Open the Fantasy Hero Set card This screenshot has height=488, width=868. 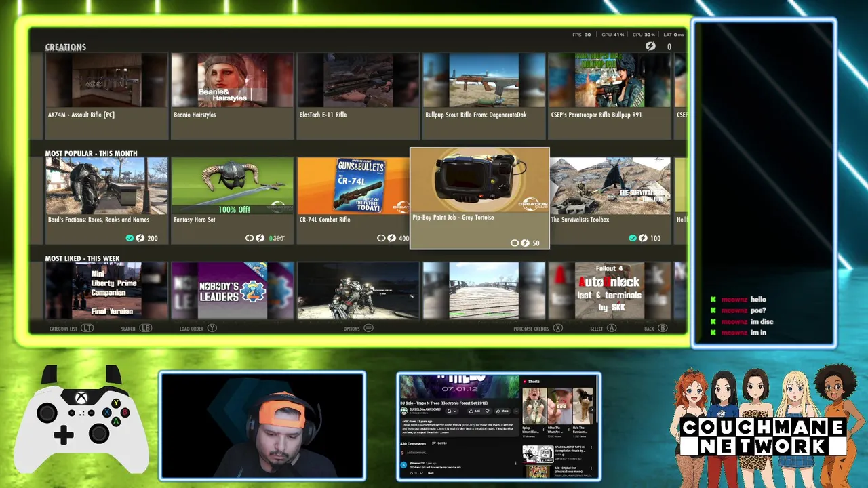pos(233,201)
